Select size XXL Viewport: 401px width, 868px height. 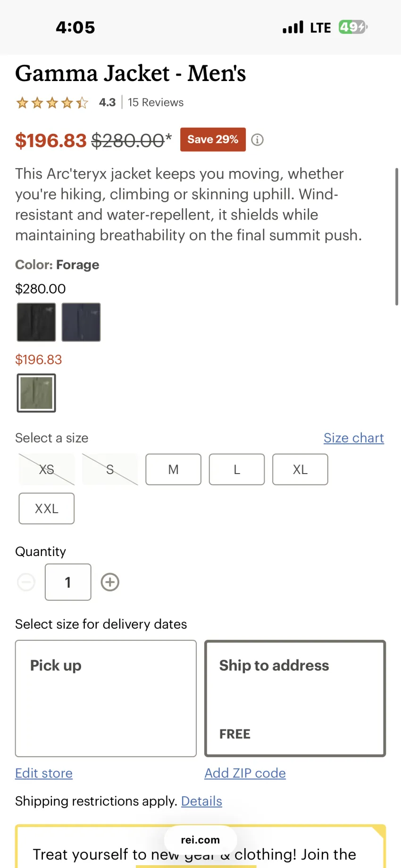click(x=47, y=508)
